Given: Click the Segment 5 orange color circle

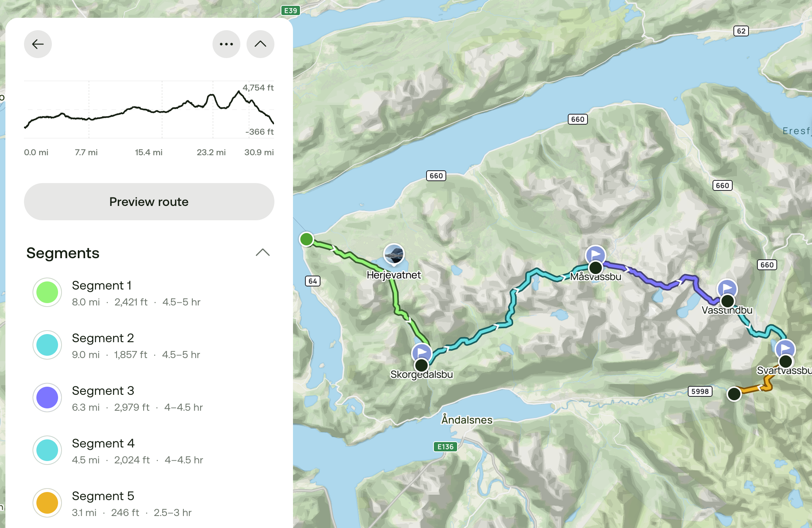Looking at the screenshot, I should tap(47, 503).
